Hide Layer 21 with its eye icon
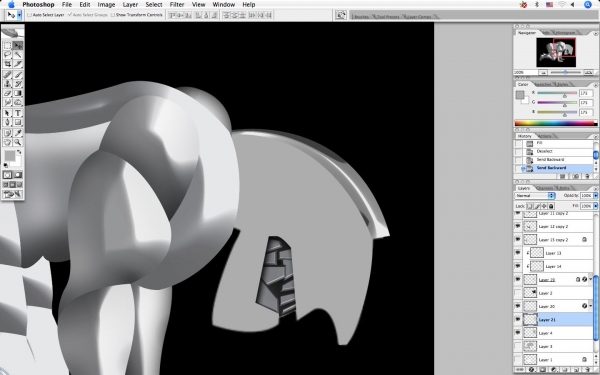The image size is (600, 375). tap(518, 320)
